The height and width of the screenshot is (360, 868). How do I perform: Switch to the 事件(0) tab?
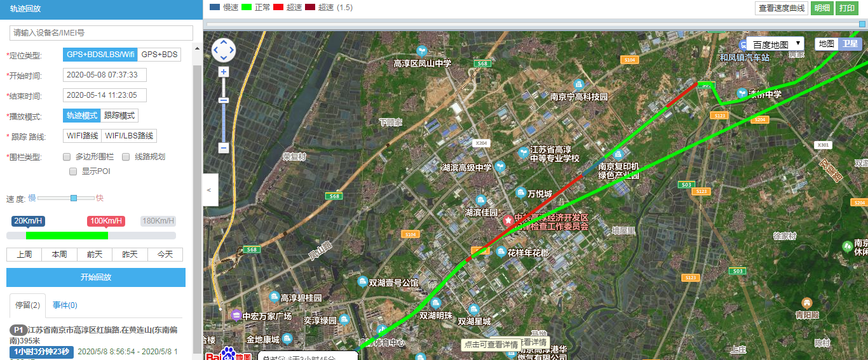coord(65,305)
